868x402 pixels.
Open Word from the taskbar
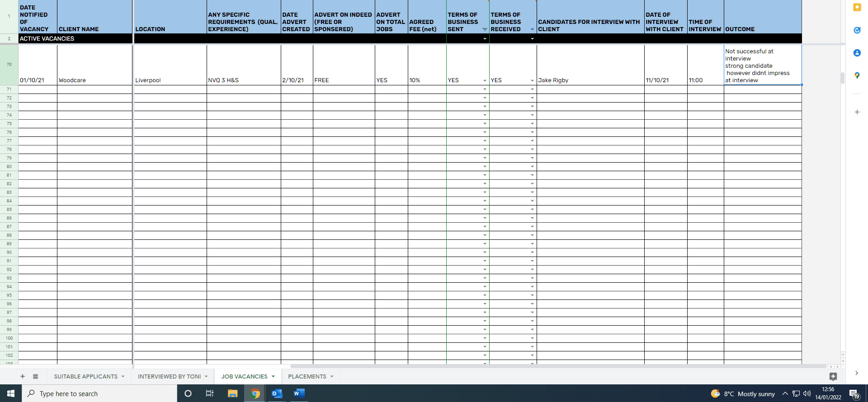coord(299,393)
